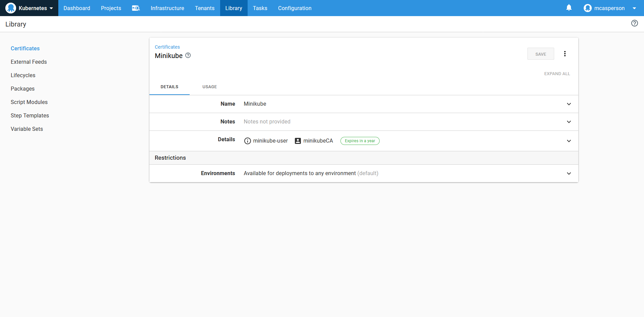Click the info icon next to minikube-user
The image size is (644, 317).
point(247,141)
